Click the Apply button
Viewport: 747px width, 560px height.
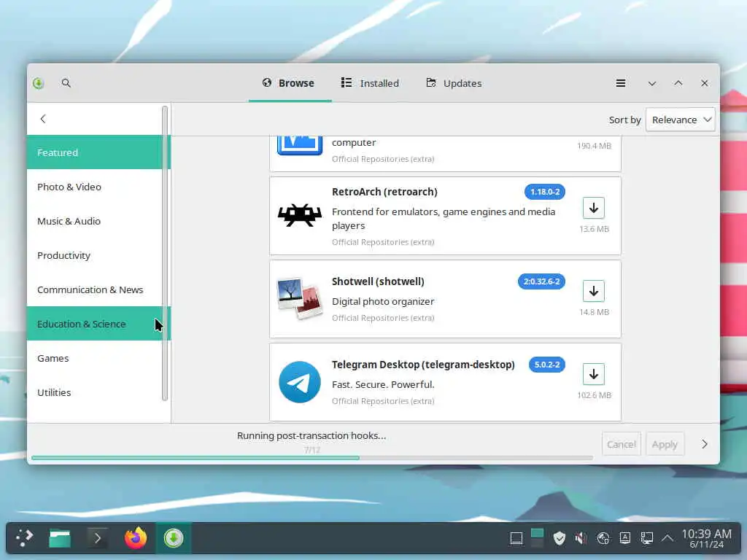(665, 444)
